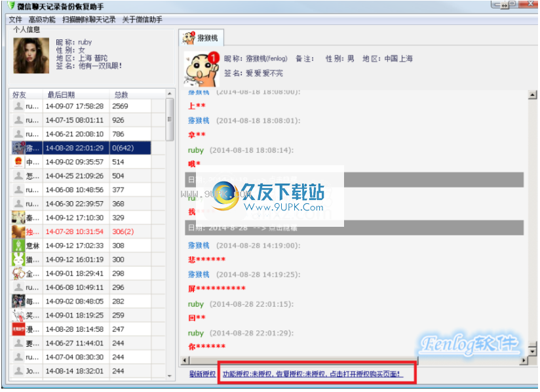
Task: Click the avatar in the 14-07-15 08:01:11 row
Action: 18,120
